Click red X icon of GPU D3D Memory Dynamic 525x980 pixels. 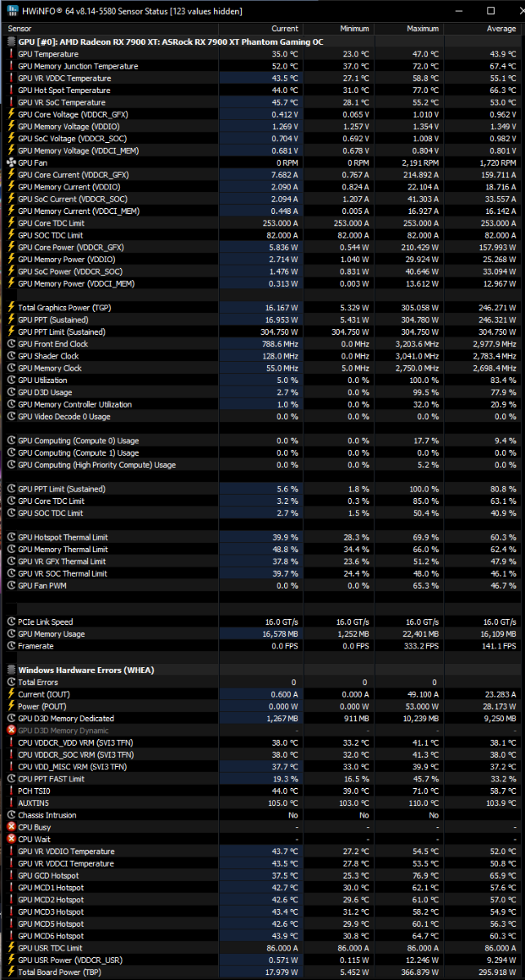[11, 731]
